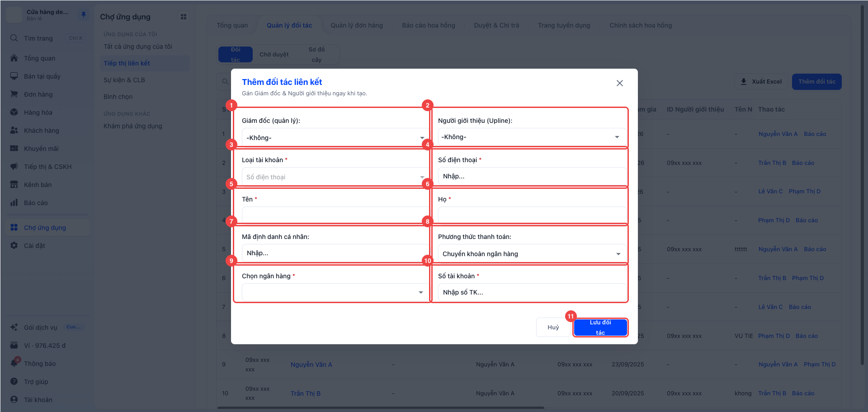Click the Thông báo bell icon
The height and width of the screenshot is (412, 868).
[x=14, y=363]
